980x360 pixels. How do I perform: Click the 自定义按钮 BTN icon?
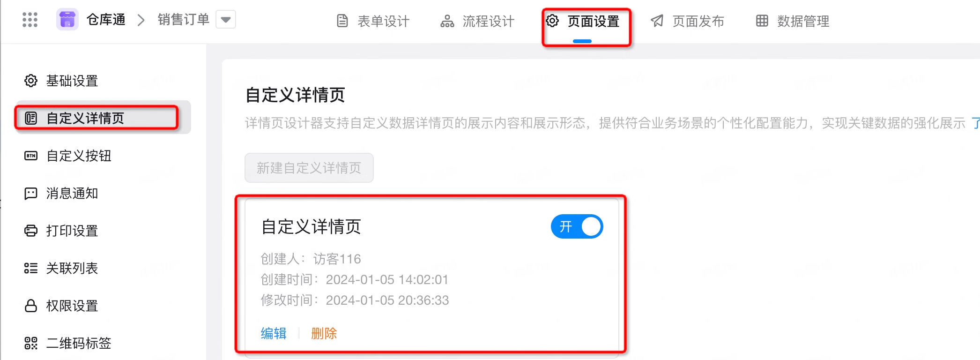[31, 156]
